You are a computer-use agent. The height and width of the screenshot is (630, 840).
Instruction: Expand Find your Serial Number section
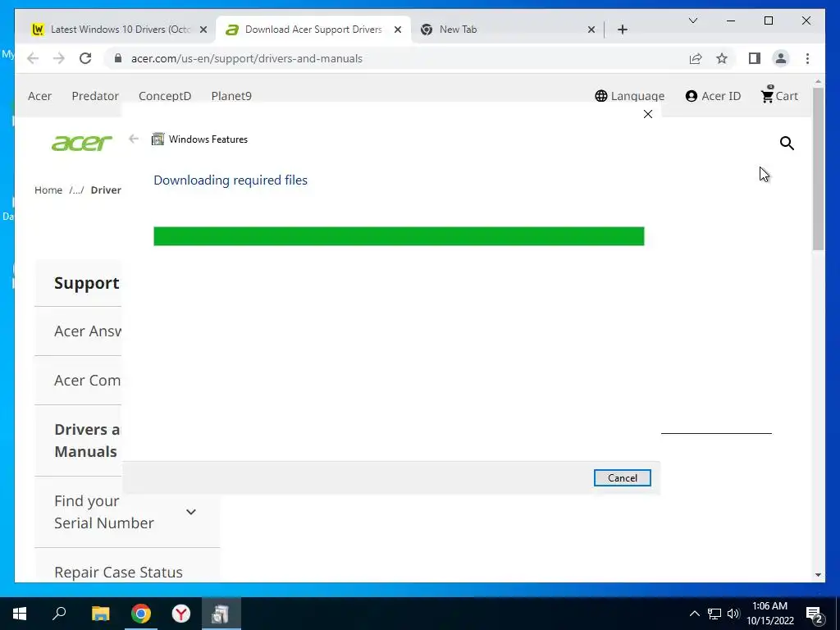[x=191, y=512]
